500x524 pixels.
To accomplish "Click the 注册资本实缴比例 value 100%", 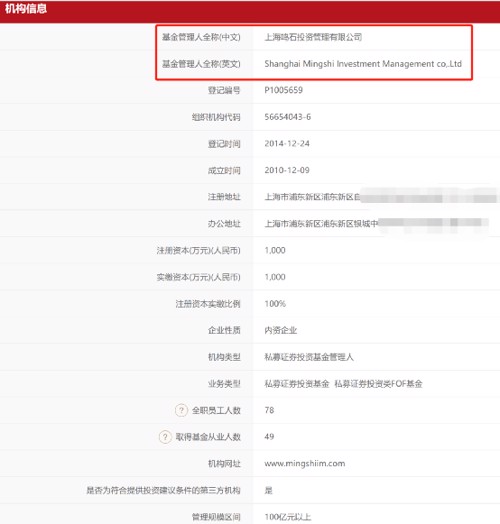I will (x=275, y=304).
